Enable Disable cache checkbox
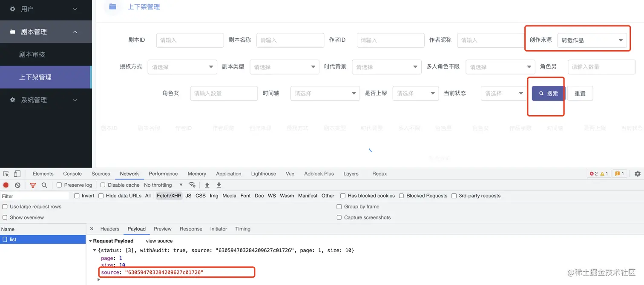 pos(103,185)
